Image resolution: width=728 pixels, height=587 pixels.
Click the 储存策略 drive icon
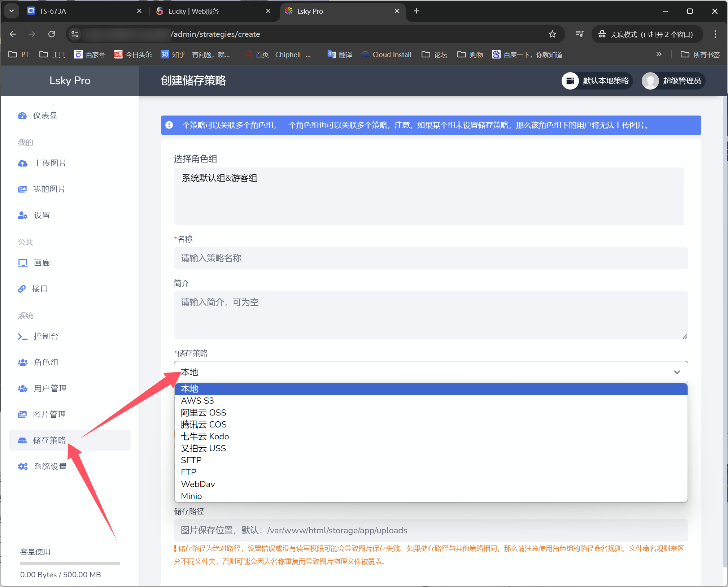pyautogui.click(x=22, y=440)
